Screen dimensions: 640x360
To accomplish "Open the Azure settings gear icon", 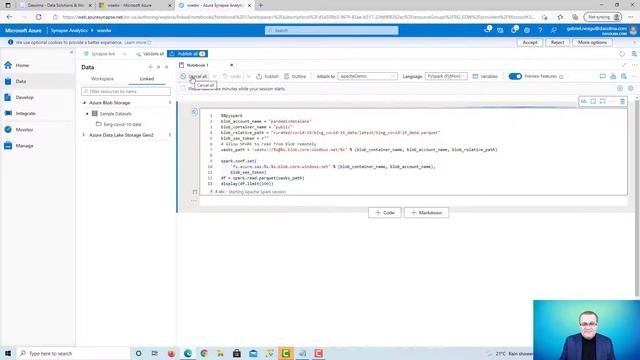I will click(x=527, y=30).
